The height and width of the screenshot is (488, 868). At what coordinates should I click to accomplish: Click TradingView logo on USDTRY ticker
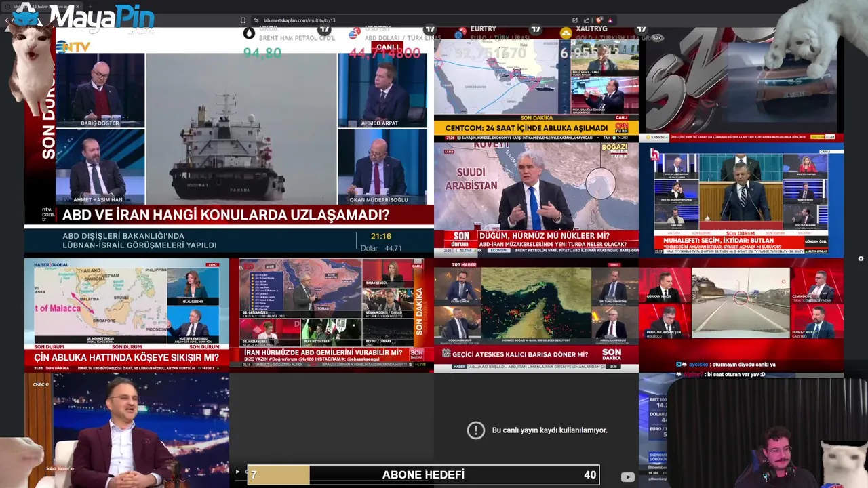pyautogui.click(x=430, y=29)
